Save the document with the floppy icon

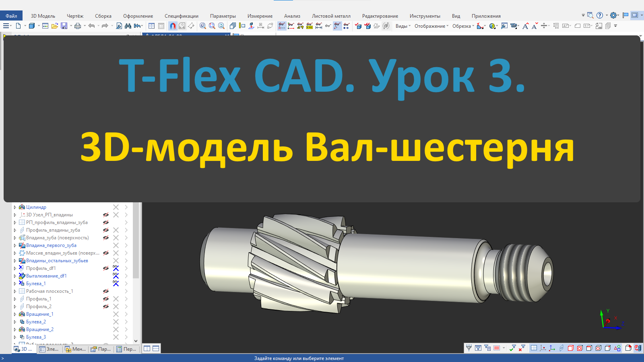tap(64, 26)
